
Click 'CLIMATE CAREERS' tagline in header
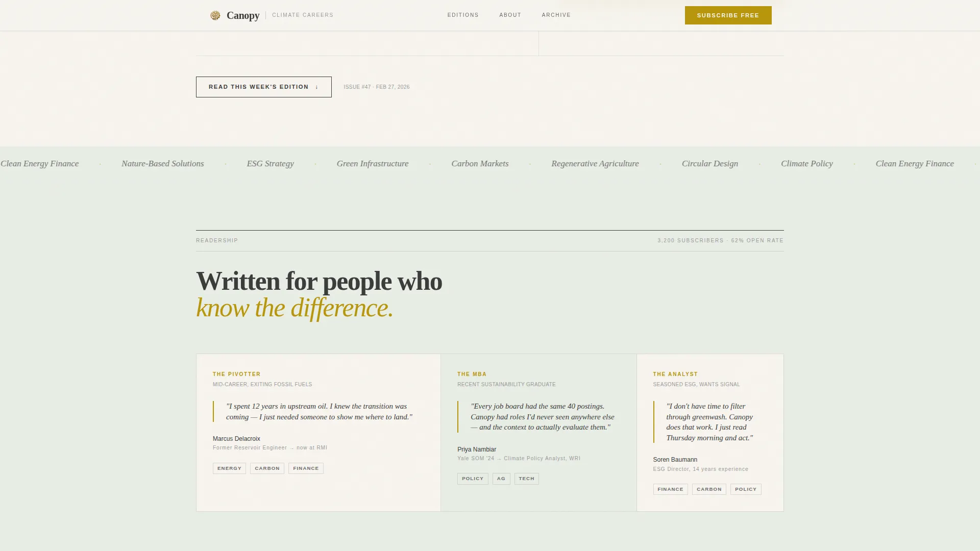[x=303, y=15]
